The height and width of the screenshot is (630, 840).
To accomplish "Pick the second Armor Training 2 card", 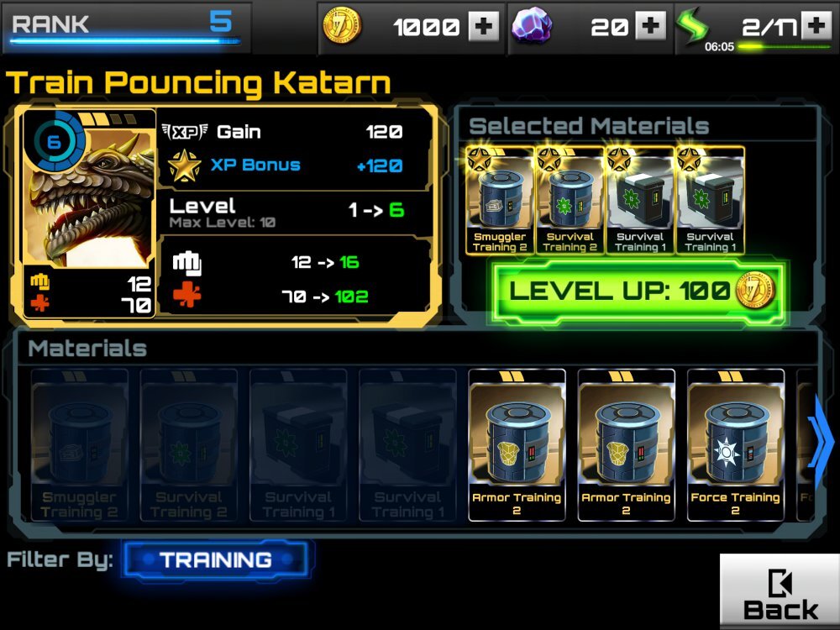I will [627, 444].
